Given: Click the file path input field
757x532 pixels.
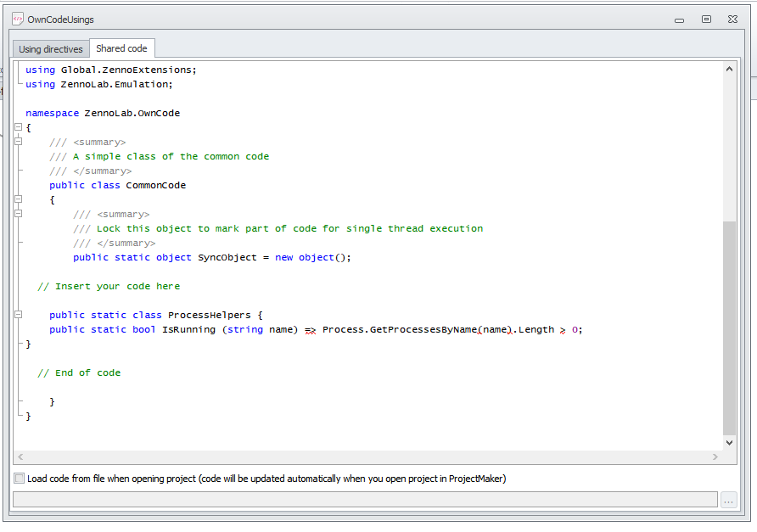Looking at the screenshot, I should 365,500.
